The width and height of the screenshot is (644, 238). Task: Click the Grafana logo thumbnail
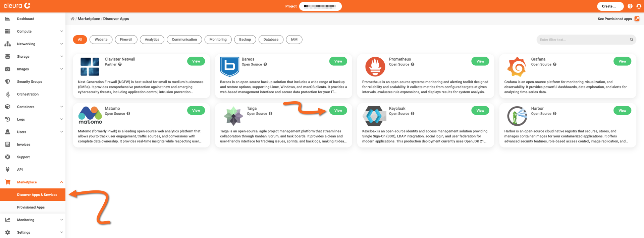517,67
